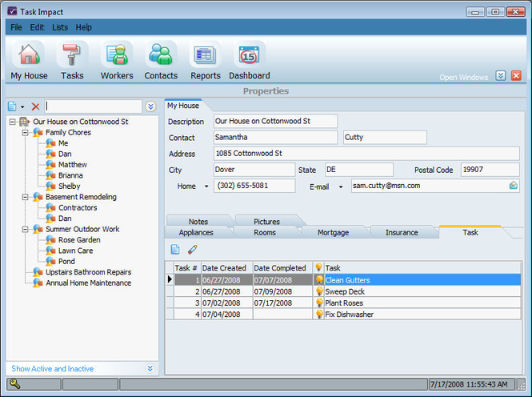The width and height of the screenshot is (532, 397).
Task: Switch to the Mortgage tab
Action: click(x=333, y=232)
